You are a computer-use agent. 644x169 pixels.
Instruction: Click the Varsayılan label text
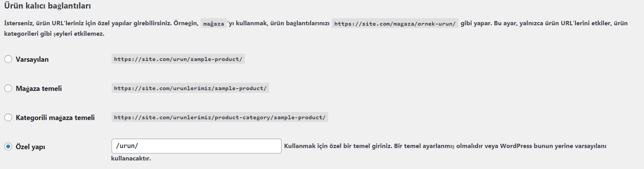pyautogui.click(x=32, y=59)
